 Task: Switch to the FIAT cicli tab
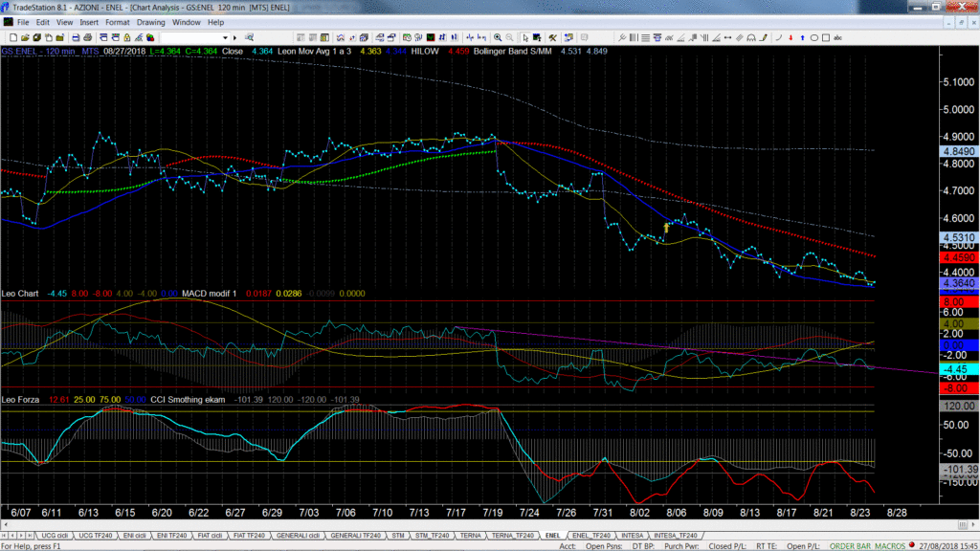click(210, 536)
